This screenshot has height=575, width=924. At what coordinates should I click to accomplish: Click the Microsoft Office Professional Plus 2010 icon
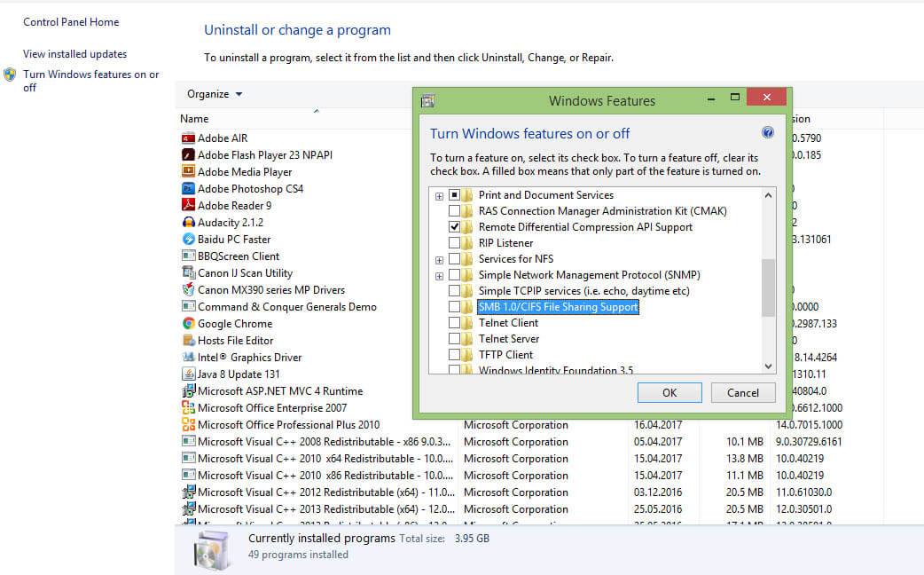tap(188, 425)
